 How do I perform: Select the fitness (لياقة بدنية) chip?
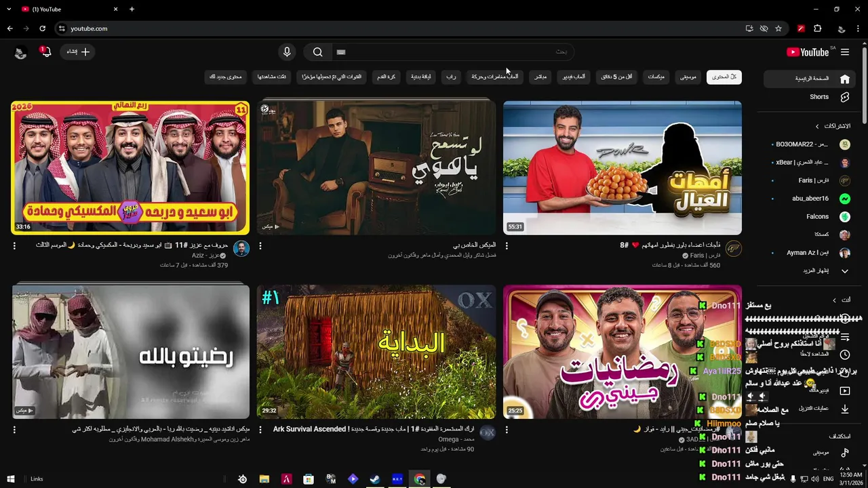pos(421,77)
